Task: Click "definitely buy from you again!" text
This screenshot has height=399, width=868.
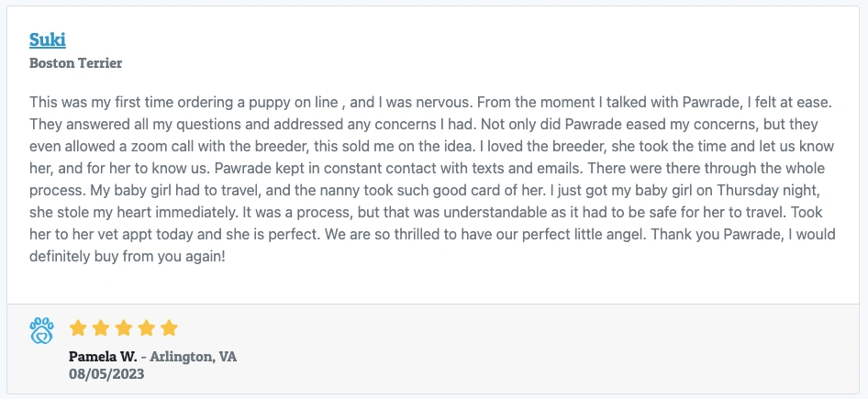Action: tap(126, 259)
